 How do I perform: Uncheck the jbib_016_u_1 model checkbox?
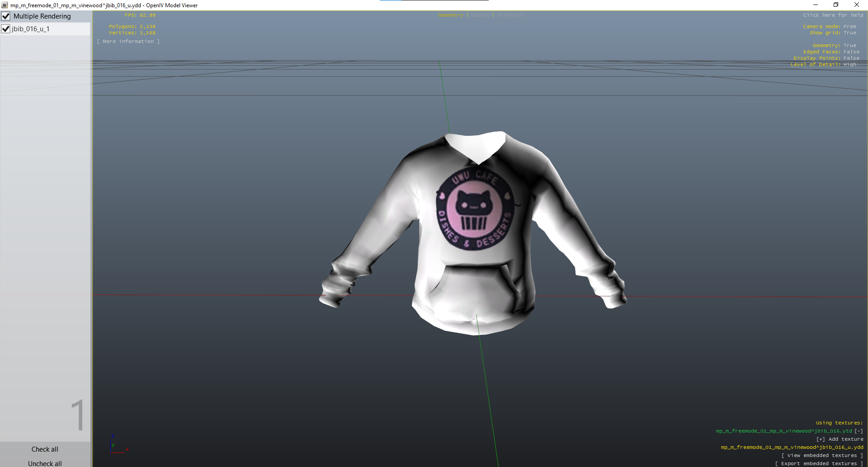pos(6,29)
